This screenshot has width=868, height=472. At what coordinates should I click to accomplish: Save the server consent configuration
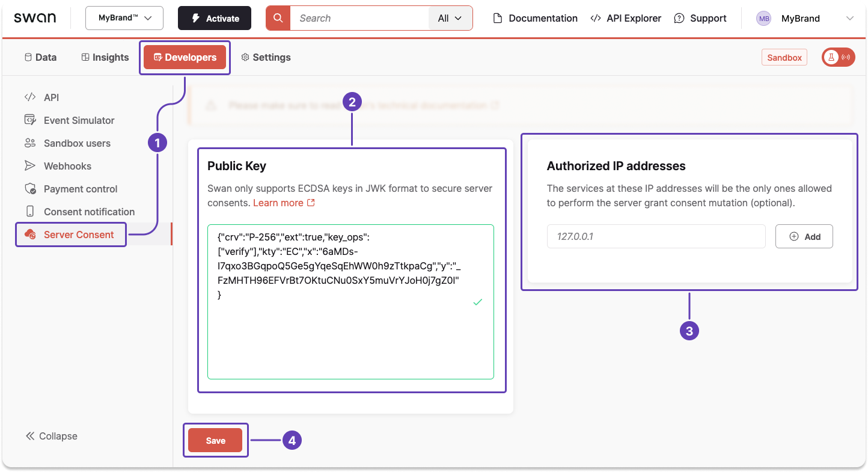tap(215, 440)
